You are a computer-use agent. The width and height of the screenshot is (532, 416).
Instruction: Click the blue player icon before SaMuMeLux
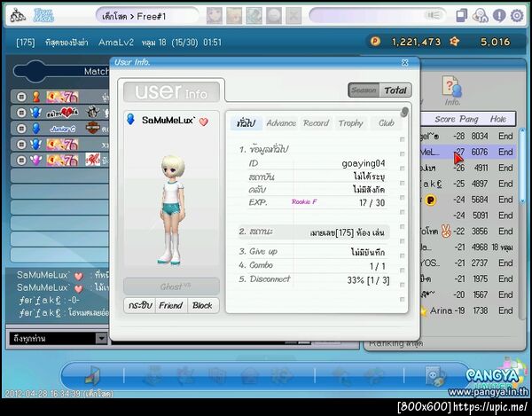coord(130,119)
